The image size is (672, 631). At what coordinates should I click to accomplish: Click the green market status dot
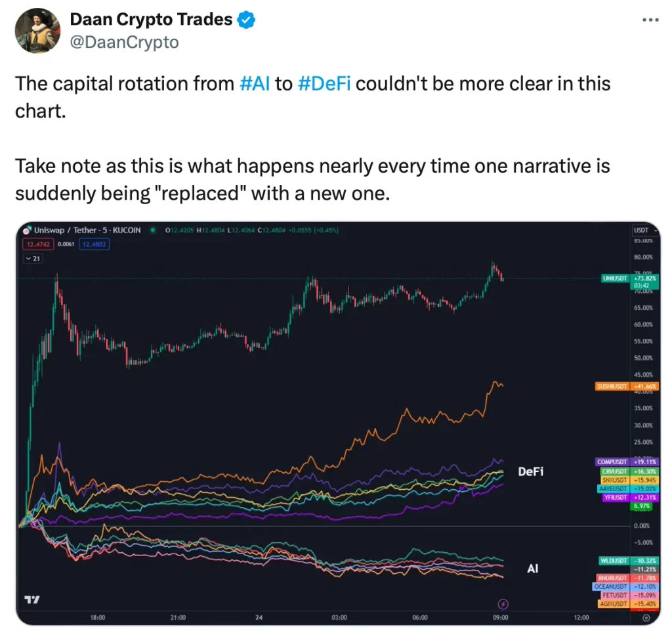(x=152, y=230)
